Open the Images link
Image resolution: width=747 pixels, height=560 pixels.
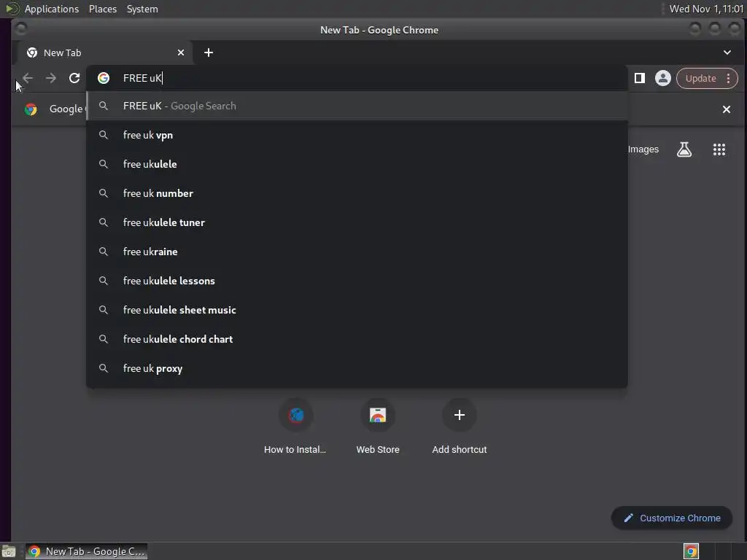[643, 149]
